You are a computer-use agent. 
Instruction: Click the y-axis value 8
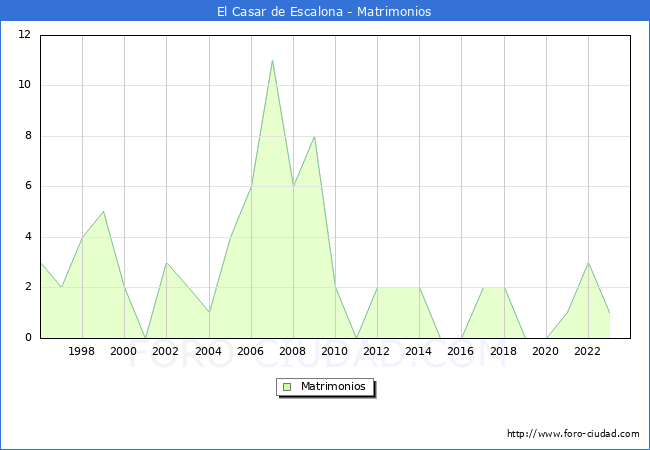28,135
